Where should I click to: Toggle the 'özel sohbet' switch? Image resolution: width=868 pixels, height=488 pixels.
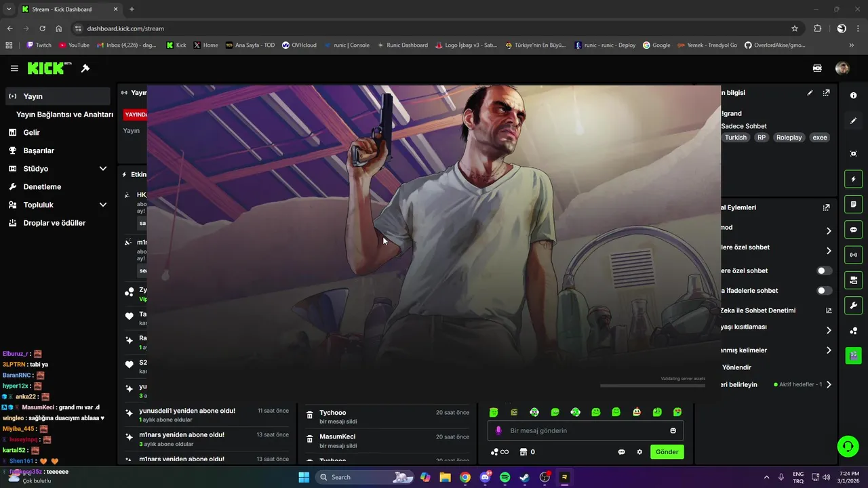click(x=824, y=270)
